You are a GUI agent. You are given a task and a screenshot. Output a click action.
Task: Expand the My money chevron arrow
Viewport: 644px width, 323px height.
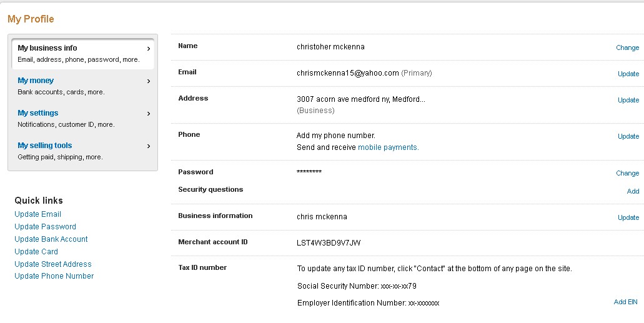pyautogui.click(x=149, y=81)
